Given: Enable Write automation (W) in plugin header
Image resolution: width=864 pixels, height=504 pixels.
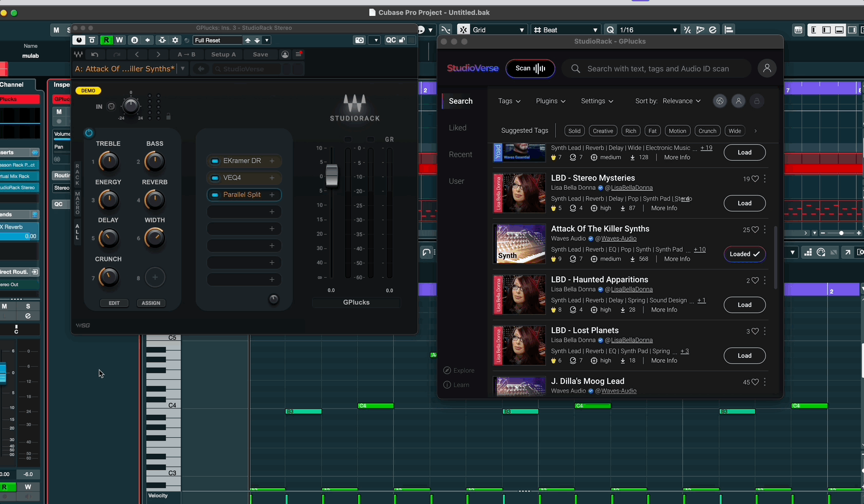Looking at the screenshot, I should click(x=119, y=40).
